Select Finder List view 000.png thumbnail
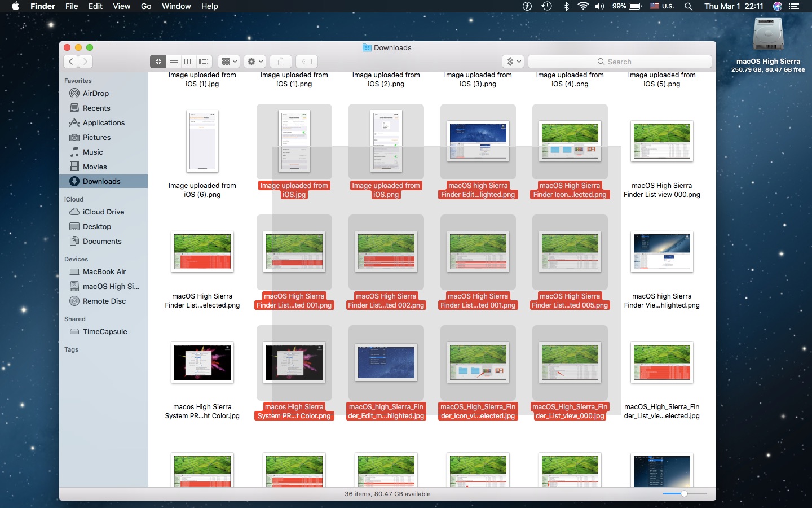 pos(662,141)
